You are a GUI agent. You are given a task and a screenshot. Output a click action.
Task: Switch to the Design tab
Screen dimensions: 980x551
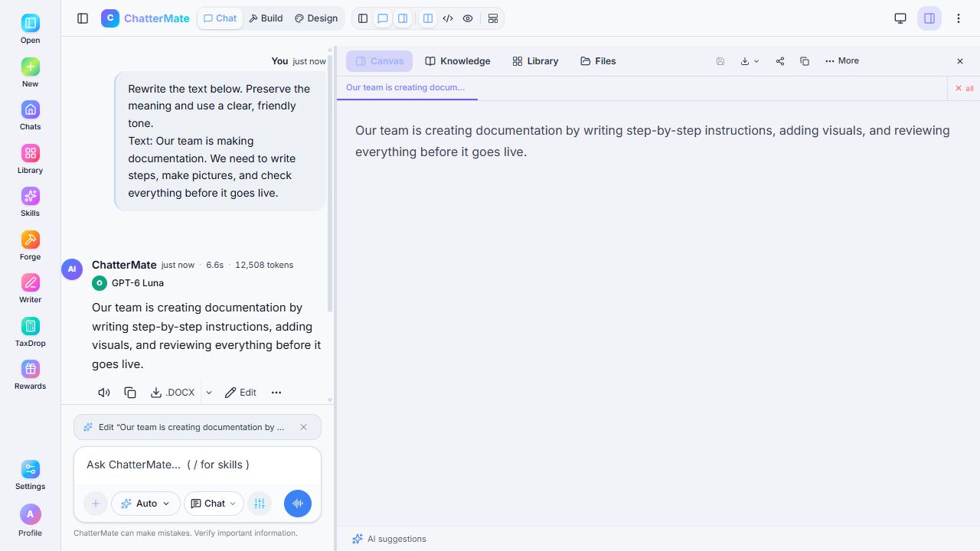pyautogui.click(x=316, y=18)
